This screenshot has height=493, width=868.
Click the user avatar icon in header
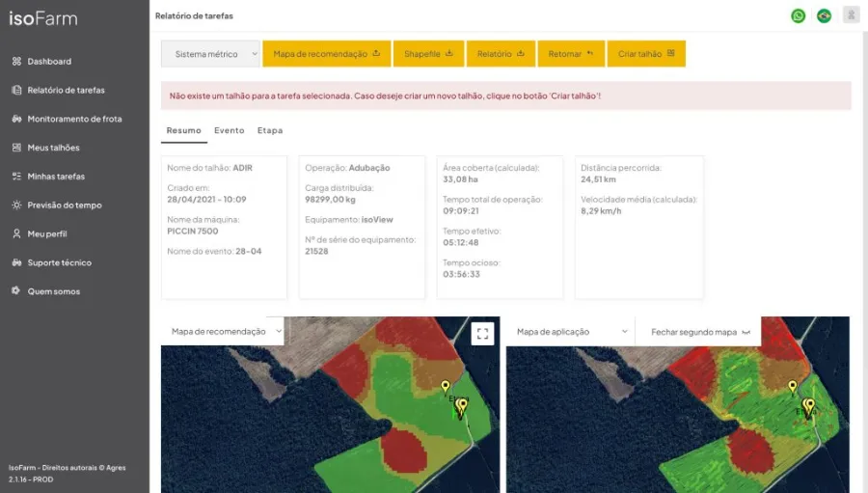[851, 14]
